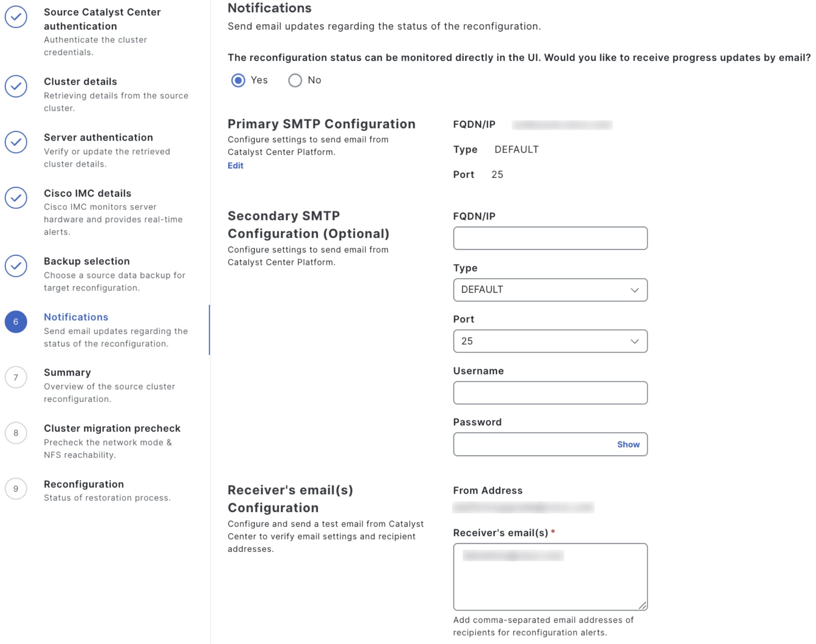Go to the Cisco IMC details step
Image resolution: width=816 pixels, height=644 pixels.
pos(87,193)
